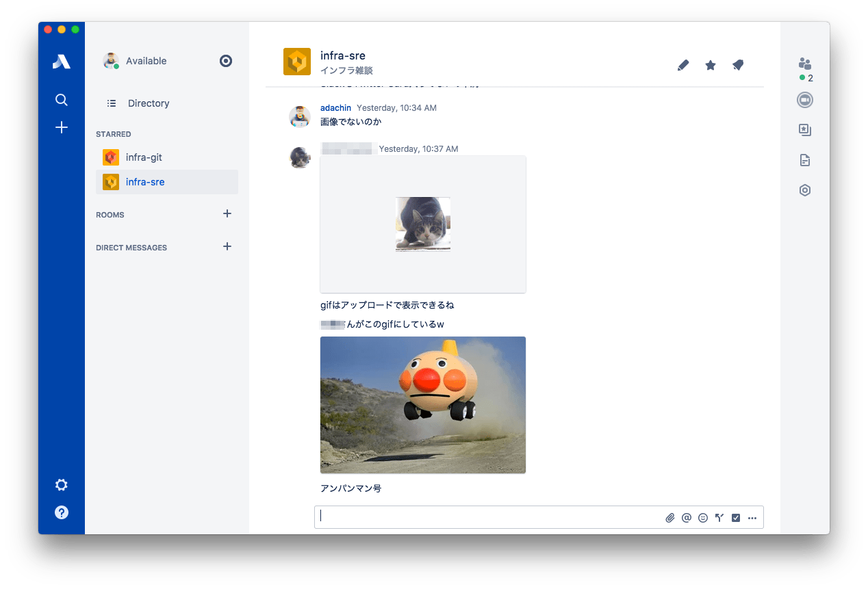
Task: Insert a mention with the @ icon
Action: (687, 518)
